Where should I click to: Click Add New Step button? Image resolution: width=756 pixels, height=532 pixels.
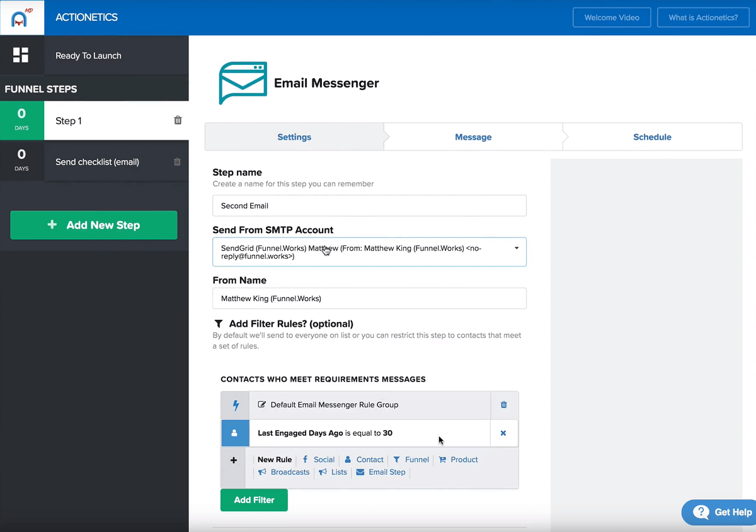tap(94, 225)
